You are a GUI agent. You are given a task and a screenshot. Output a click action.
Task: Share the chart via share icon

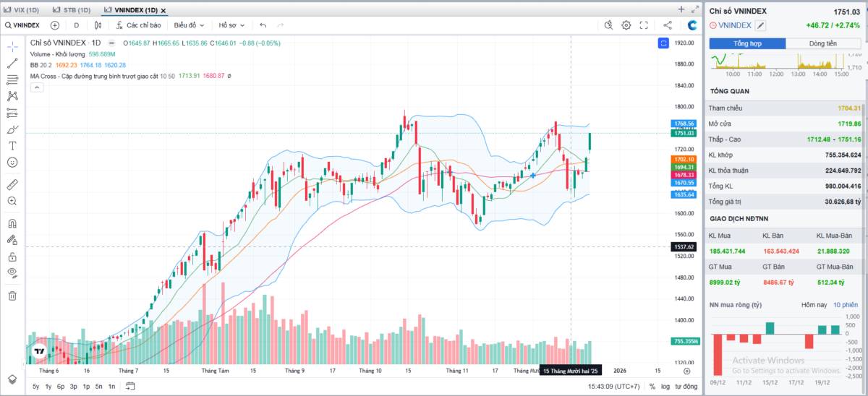668,25
